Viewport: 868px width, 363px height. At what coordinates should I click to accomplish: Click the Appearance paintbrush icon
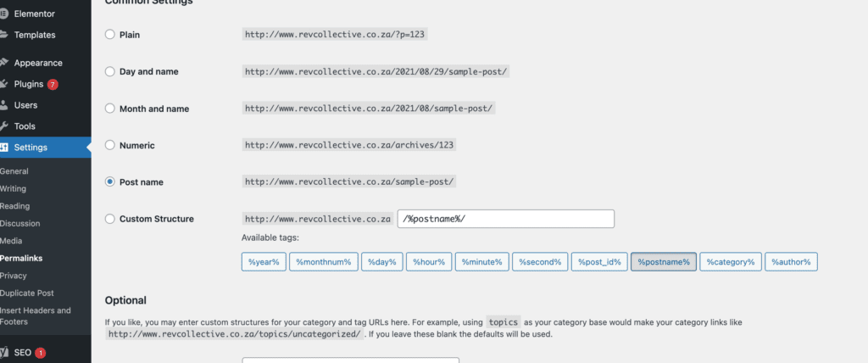4,63
